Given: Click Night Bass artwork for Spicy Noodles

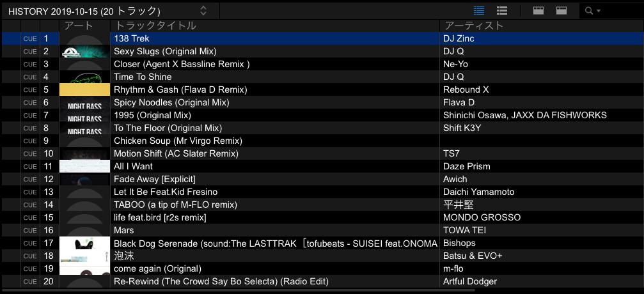Looking at the screenshot, I should (x=84, y=103).
